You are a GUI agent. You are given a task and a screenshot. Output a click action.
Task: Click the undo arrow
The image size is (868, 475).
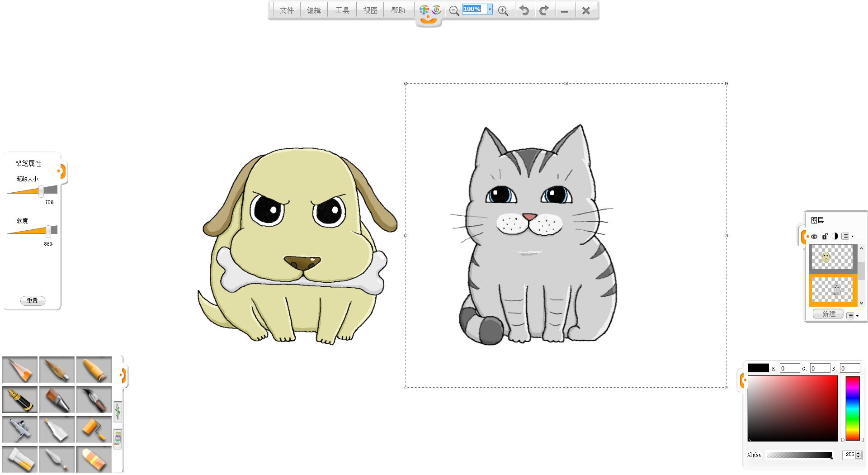[x=524, y=10]
